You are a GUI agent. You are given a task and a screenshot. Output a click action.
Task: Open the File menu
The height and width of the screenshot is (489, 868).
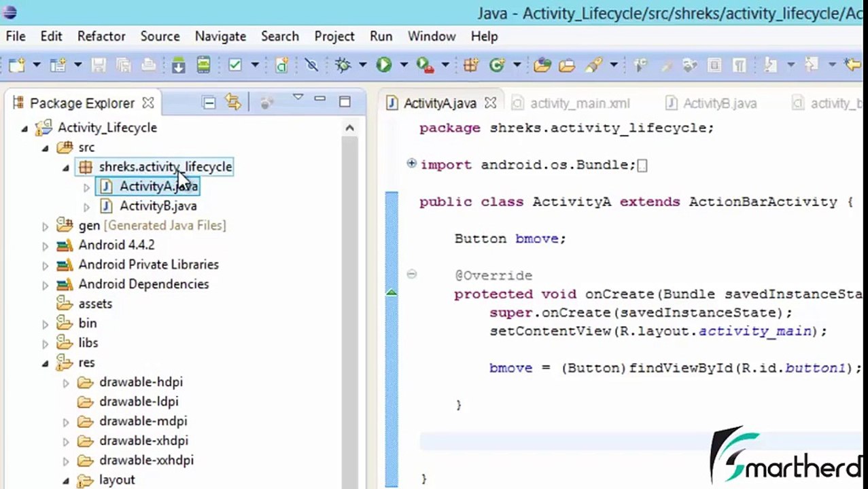(x=16, y=37)
